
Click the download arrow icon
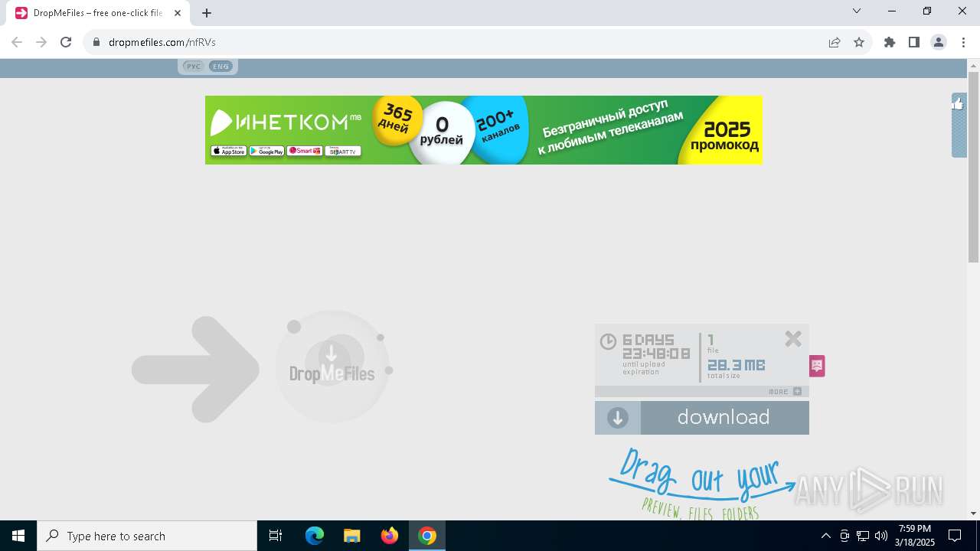(618, 418)
